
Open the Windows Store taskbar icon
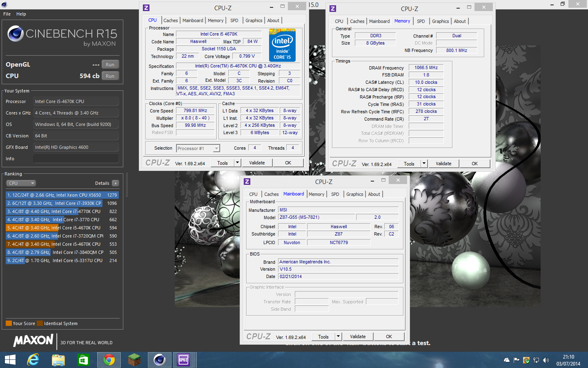pyautogui.click(x=83, y=360)
